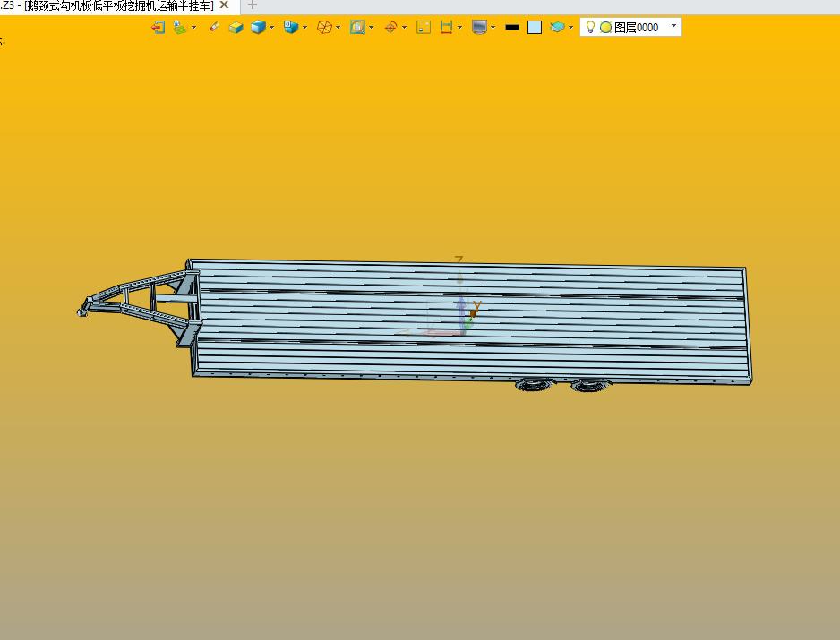Click the front trailer wheel of the pair
Image resolution: width=840 pixels, height=640 pixels.
(534, 384)
